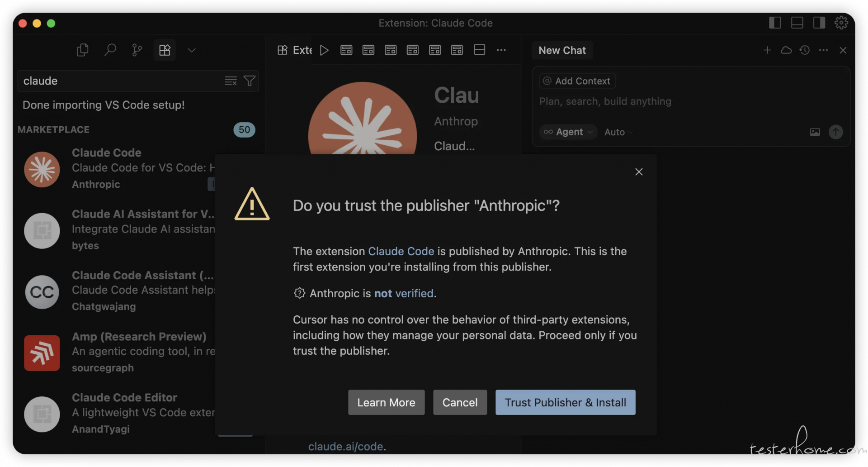The height and width of the screenshot is (467, 868).
Task: Click the Anthropic publisher name in list
Action: pos(96,184)
